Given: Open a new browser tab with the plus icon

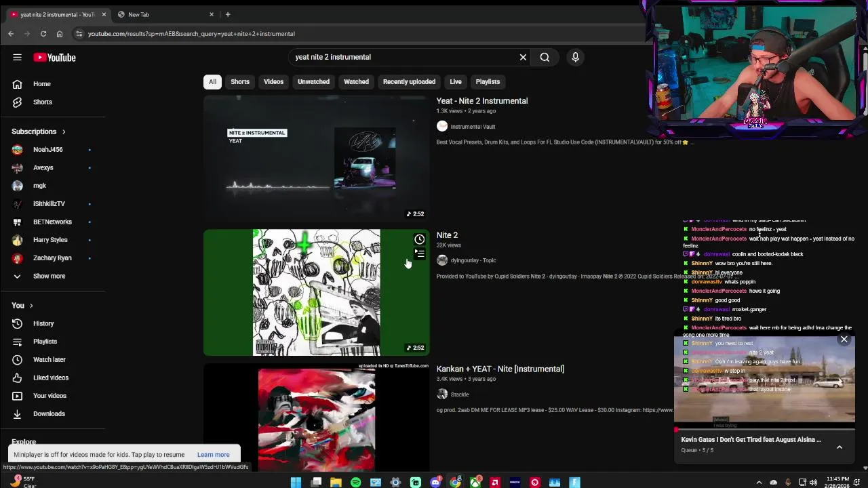Looking at the screenshot, I should [228, 14].
